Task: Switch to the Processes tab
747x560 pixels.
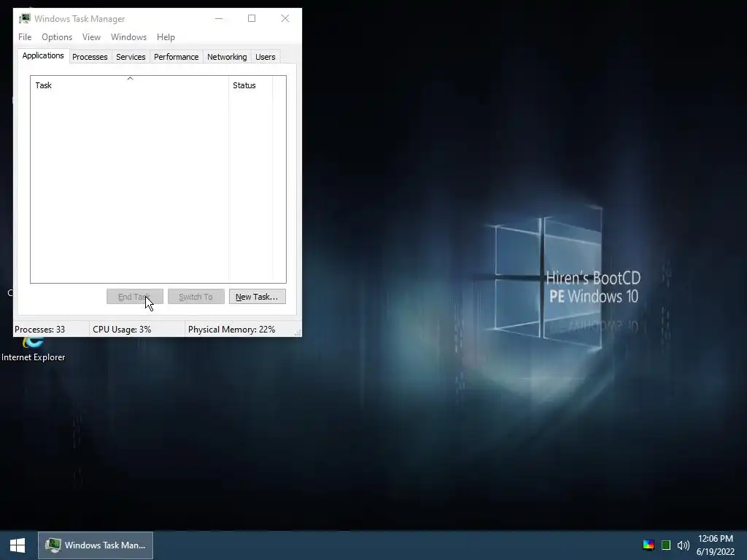Action: coord(90,57)
